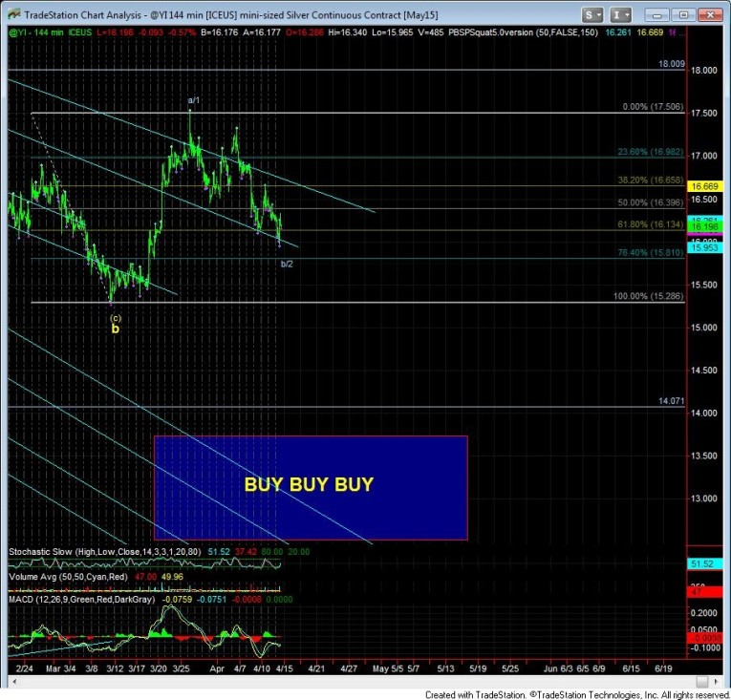This screenshot has width=731, height=700.
Task: Click the May 5/5 date on the time axis
Action: (x=388, y=668)
